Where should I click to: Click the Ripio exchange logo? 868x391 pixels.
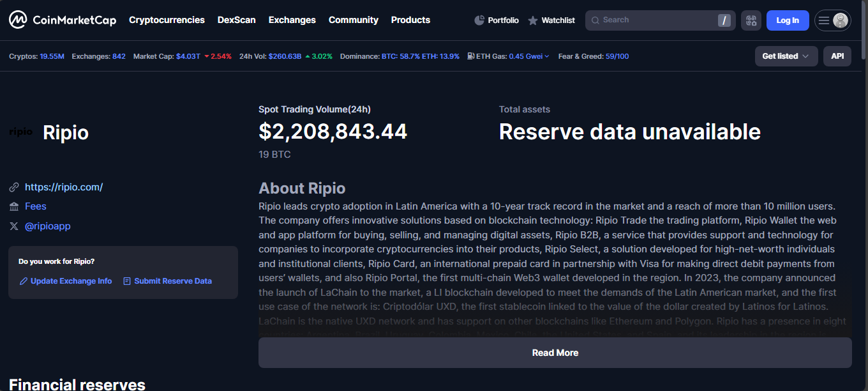(21, 132)
